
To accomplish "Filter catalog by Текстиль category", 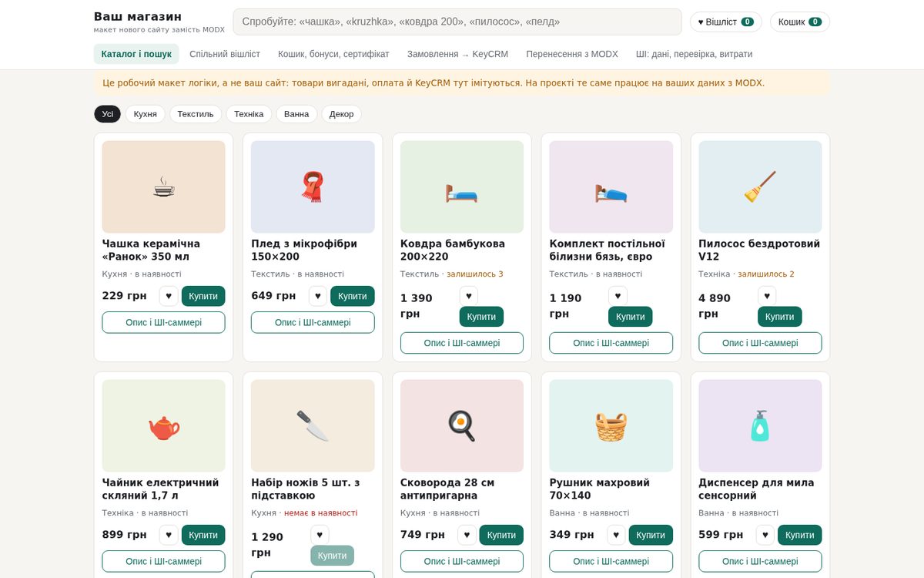I will coord(196,114).
